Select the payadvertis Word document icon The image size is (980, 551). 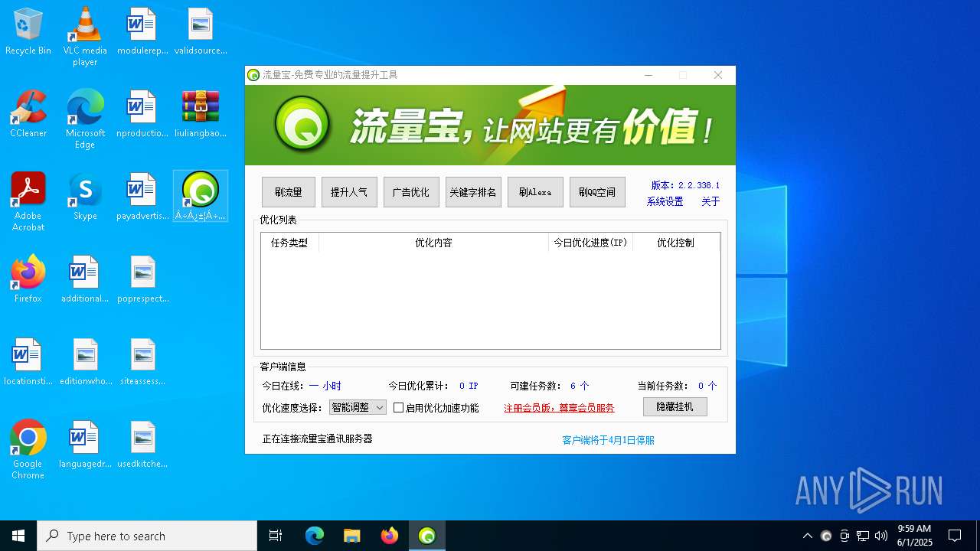coord(142,197)
